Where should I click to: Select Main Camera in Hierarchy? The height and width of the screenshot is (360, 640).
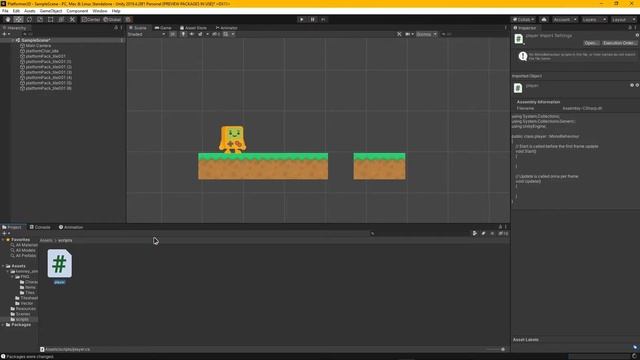point(38,46)
